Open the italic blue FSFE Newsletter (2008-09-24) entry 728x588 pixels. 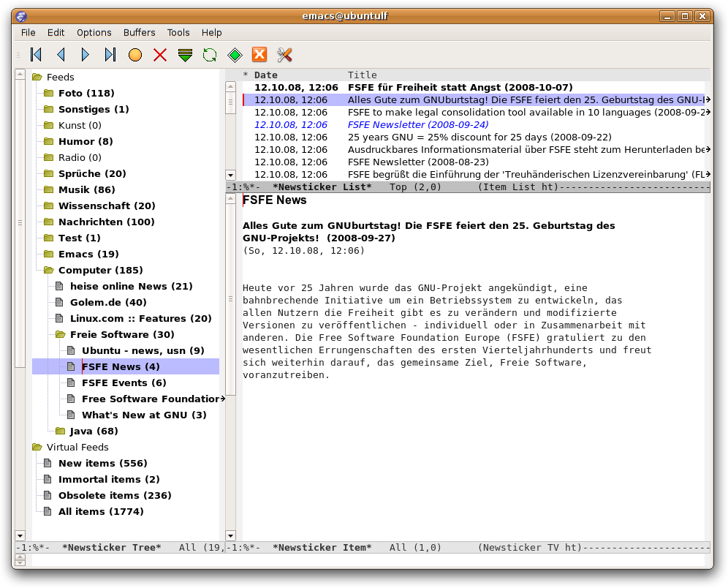417,125
